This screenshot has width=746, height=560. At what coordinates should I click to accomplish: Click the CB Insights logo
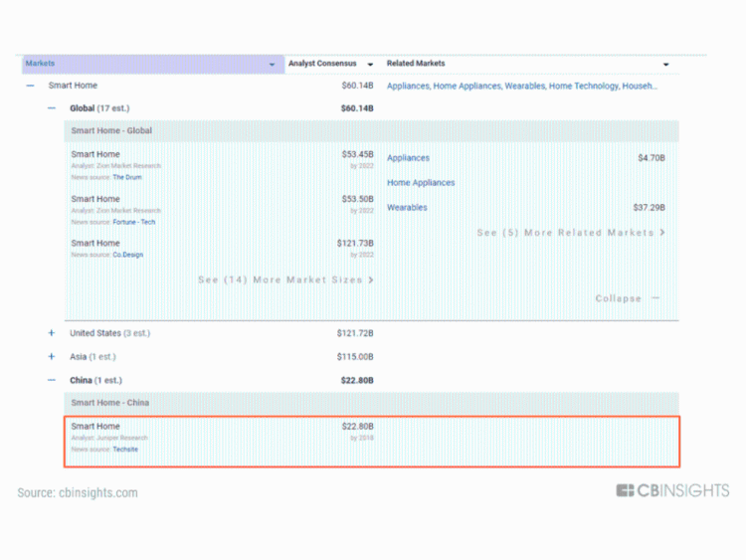[672, 490]
